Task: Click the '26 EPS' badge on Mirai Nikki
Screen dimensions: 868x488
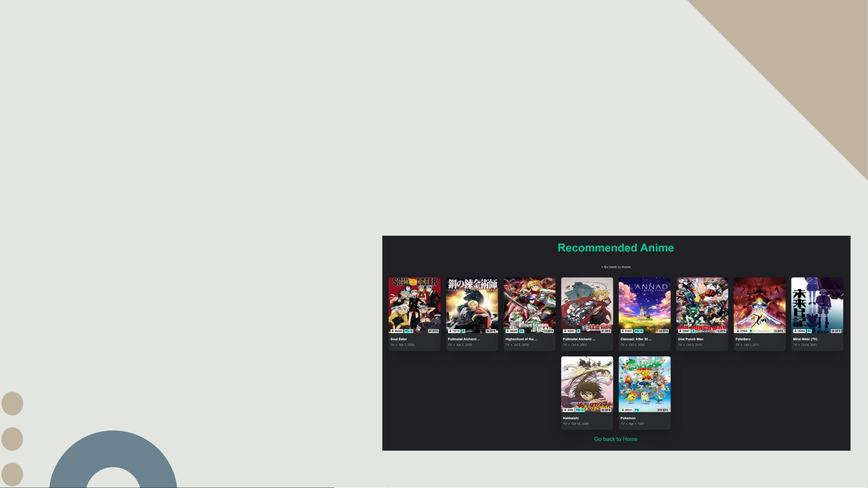Action: point(836,331)
